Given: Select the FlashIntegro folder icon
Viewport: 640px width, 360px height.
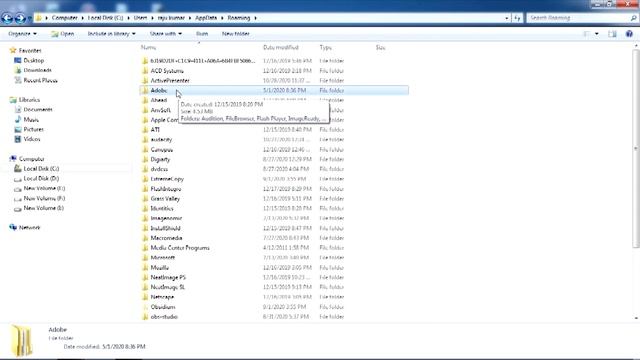Looking at the screenshot, I should [145, 189].
